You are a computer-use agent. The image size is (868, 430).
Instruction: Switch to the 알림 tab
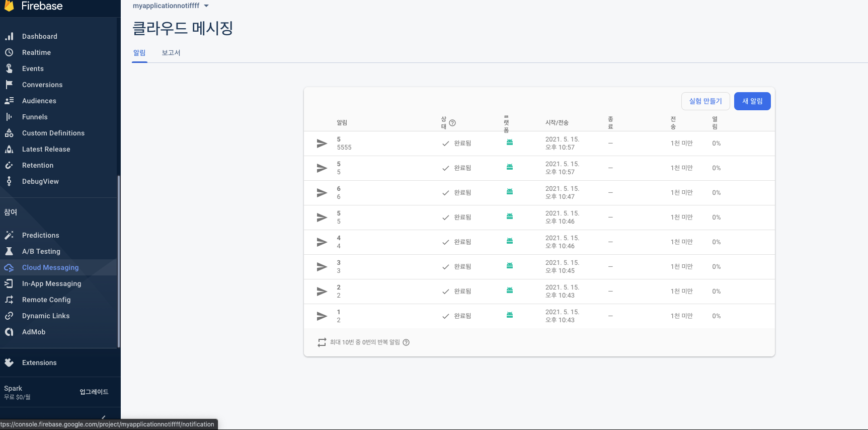click(139, 53)
